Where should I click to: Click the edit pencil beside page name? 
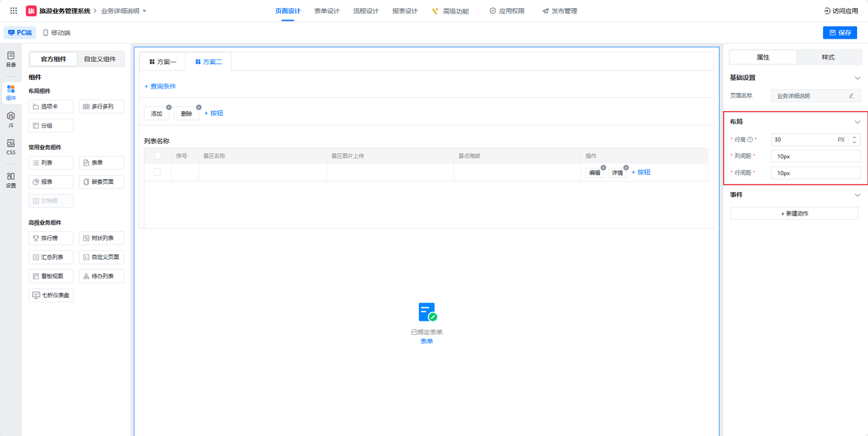pyautogui.click(x=851, y=96)
